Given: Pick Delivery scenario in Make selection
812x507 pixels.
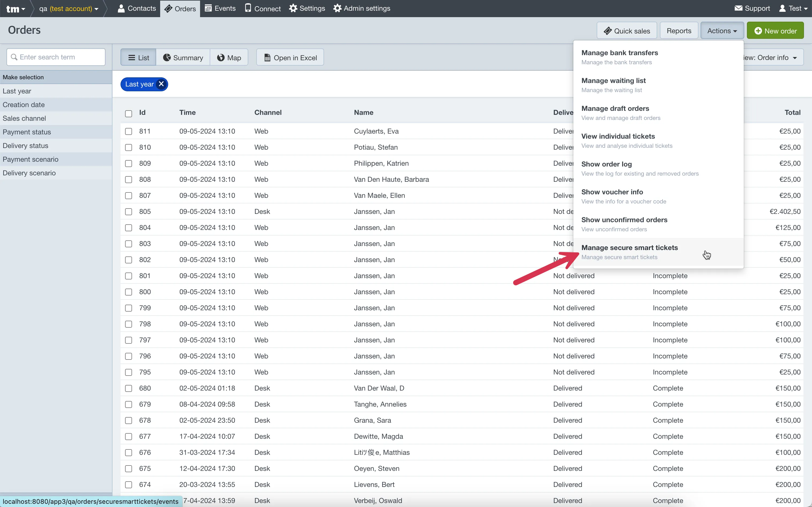Looking at the screenshot, I should coord(56,173).
